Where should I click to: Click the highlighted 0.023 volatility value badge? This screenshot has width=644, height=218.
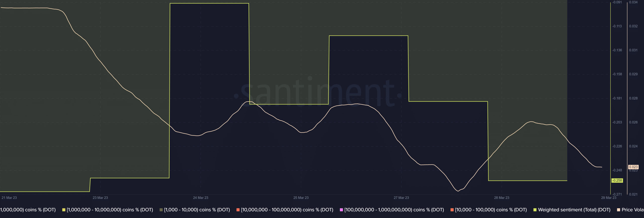tap(633, 167)
